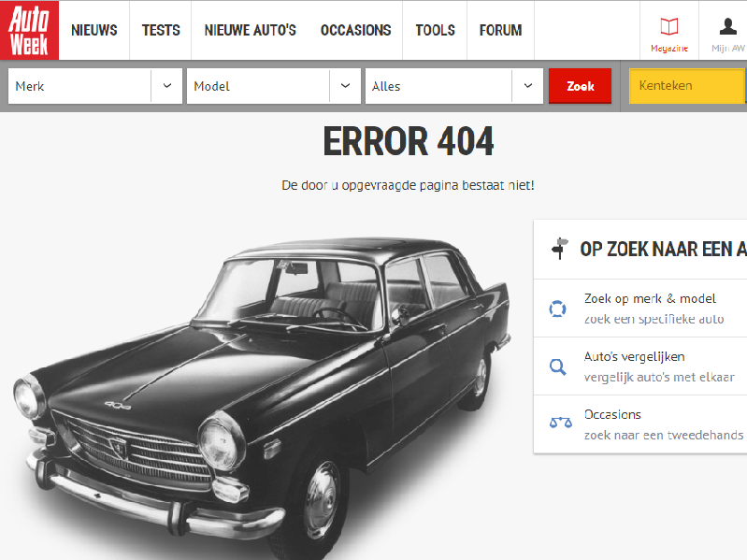The width and height of the screenshot is (747, 560).
Task: Expand the Model dropdown arrow
Action: click(345, 86)
